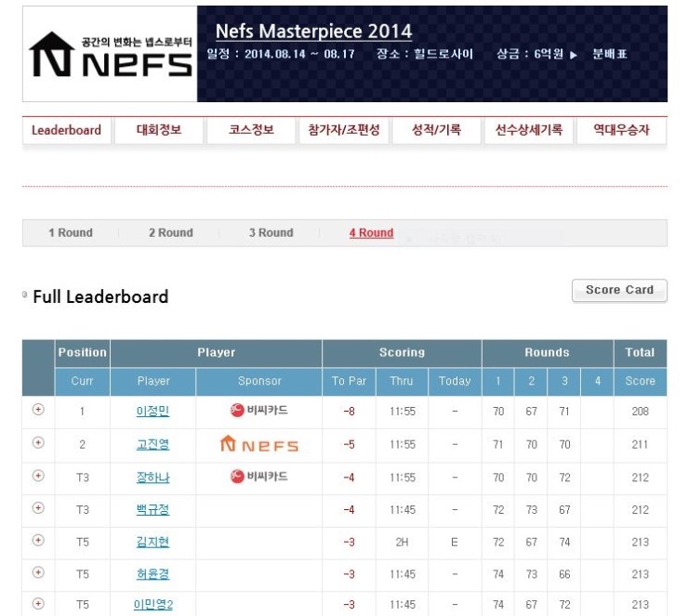Click the Rounds group header
This screenshot has height=616, width=688.
[548, 352]
